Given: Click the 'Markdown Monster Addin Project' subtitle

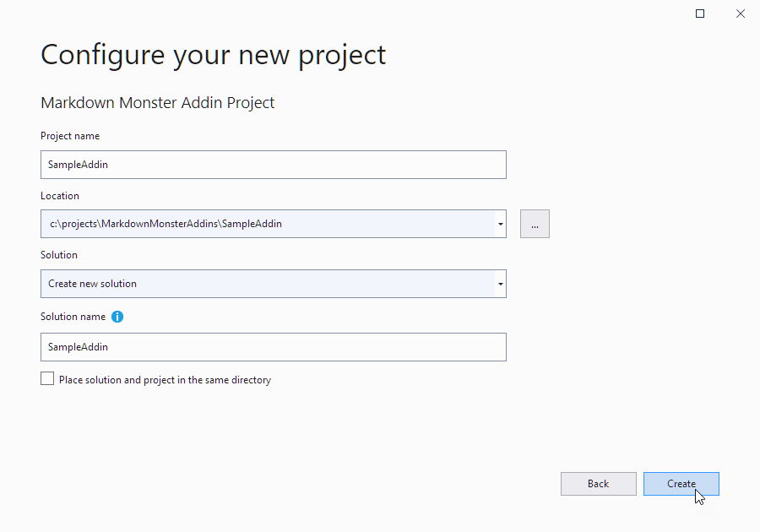Looking at the screenshot, I should click(158, 103).
